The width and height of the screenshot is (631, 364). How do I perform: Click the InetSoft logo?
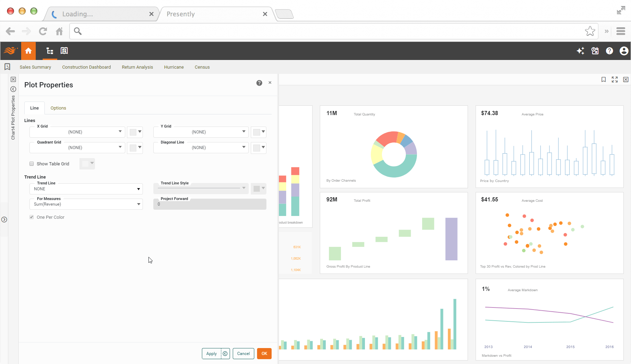point(10,51)
